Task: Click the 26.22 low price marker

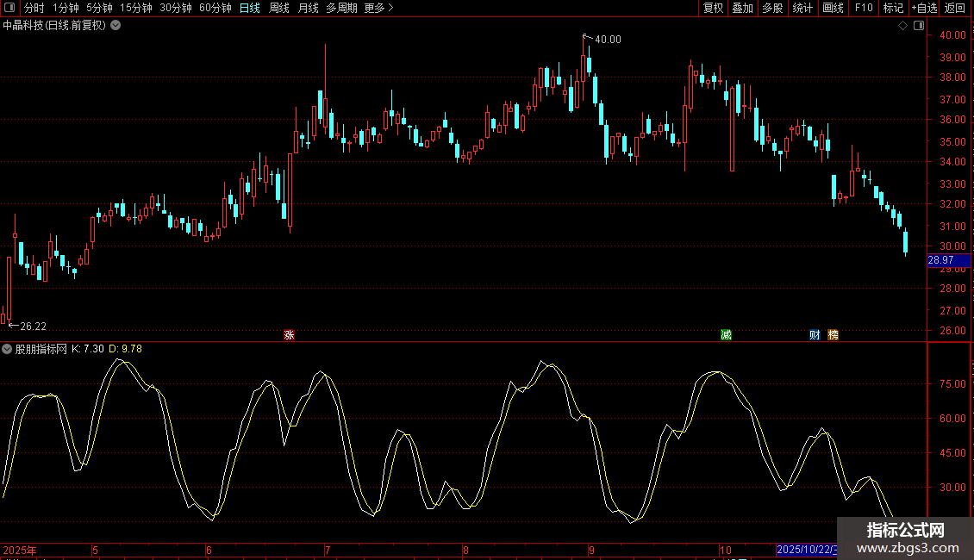Action: click(x=32, y=327)
